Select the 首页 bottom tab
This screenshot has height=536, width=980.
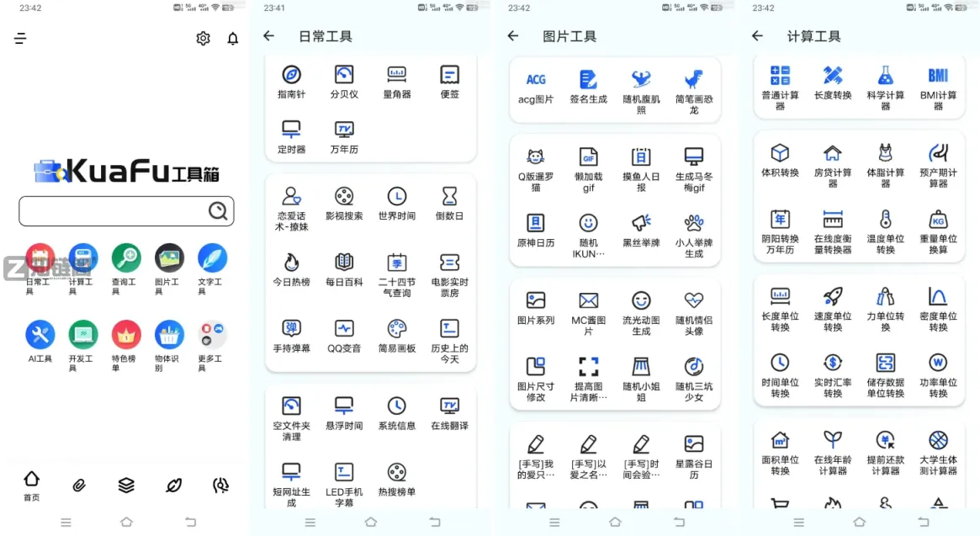pos(31,486)
